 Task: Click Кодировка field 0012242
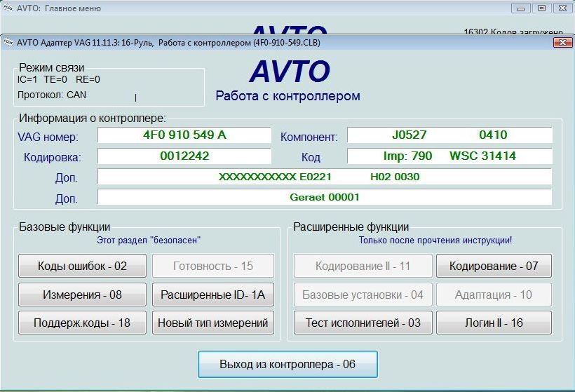tap(184, 156)
